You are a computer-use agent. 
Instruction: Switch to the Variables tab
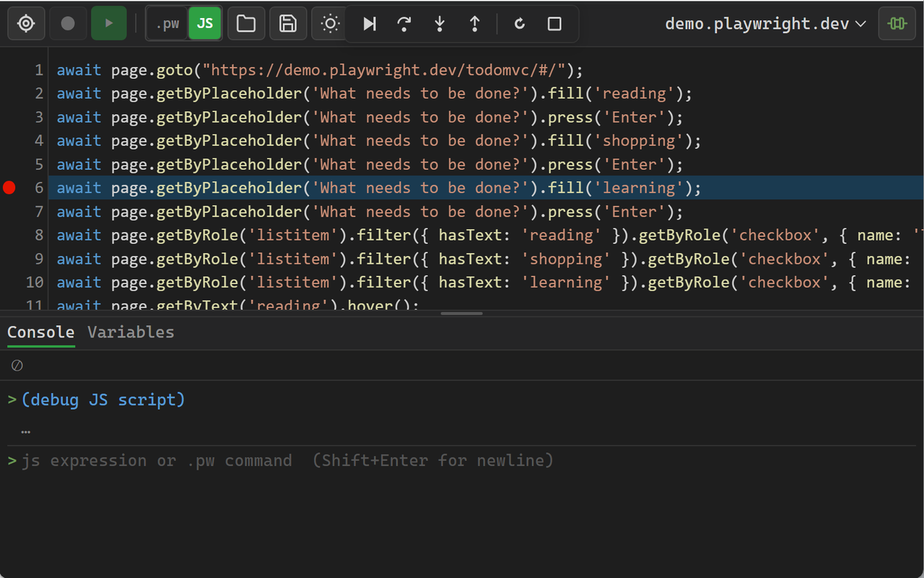tap(131, 332)
